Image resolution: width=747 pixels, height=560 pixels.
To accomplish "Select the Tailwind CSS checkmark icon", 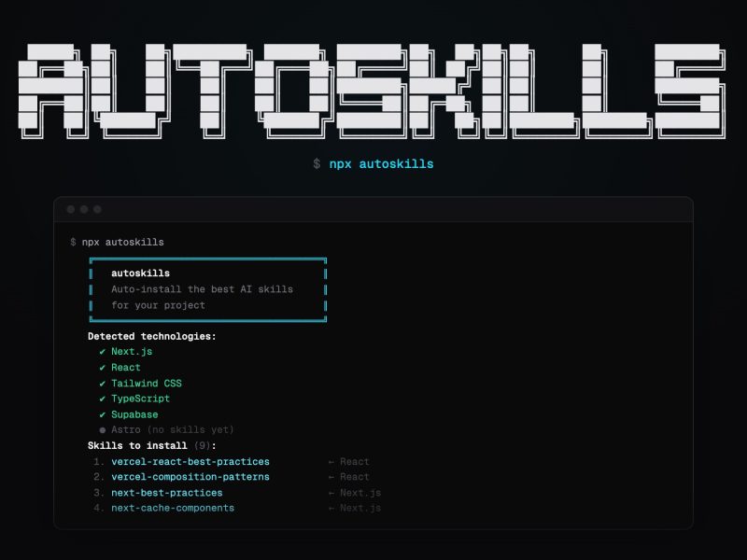I will (103, 384).
